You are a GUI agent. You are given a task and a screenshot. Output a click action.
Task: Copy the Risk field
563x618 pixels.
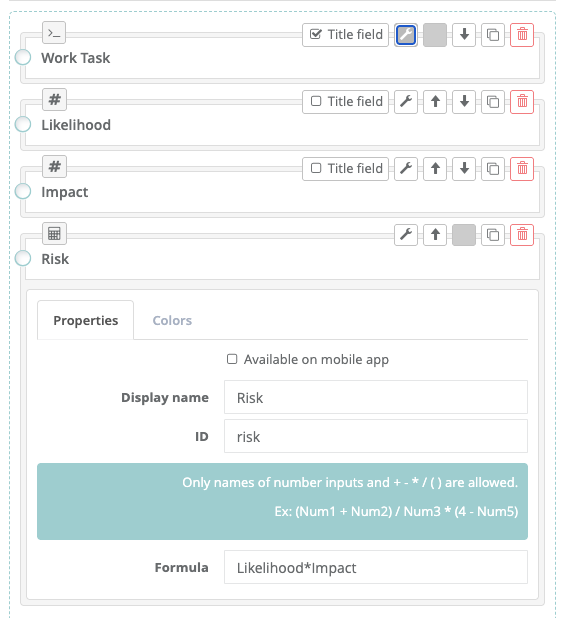tap(493, 235)
